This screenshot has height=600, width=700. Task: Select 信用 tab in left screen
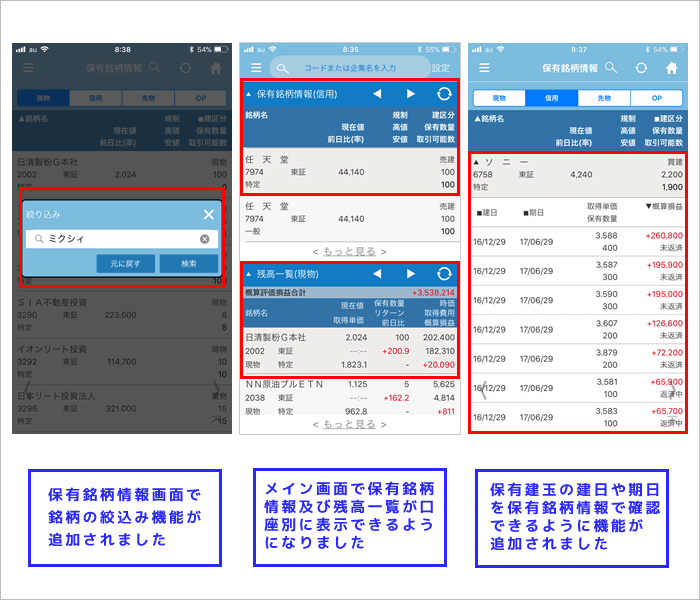point(96,98)
